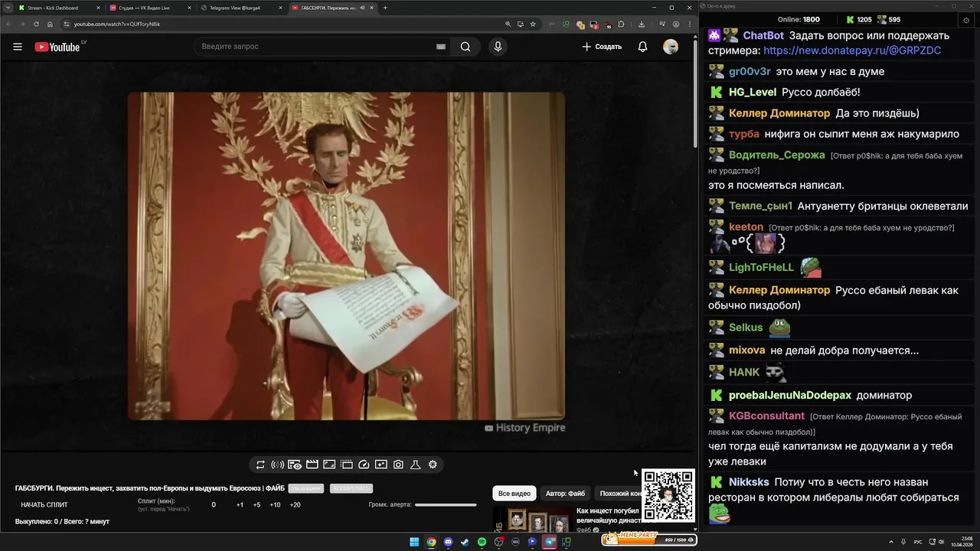Switch to Telegram: View @karga4 tab
The image size is (980, 551).
[x=240, y=8]
